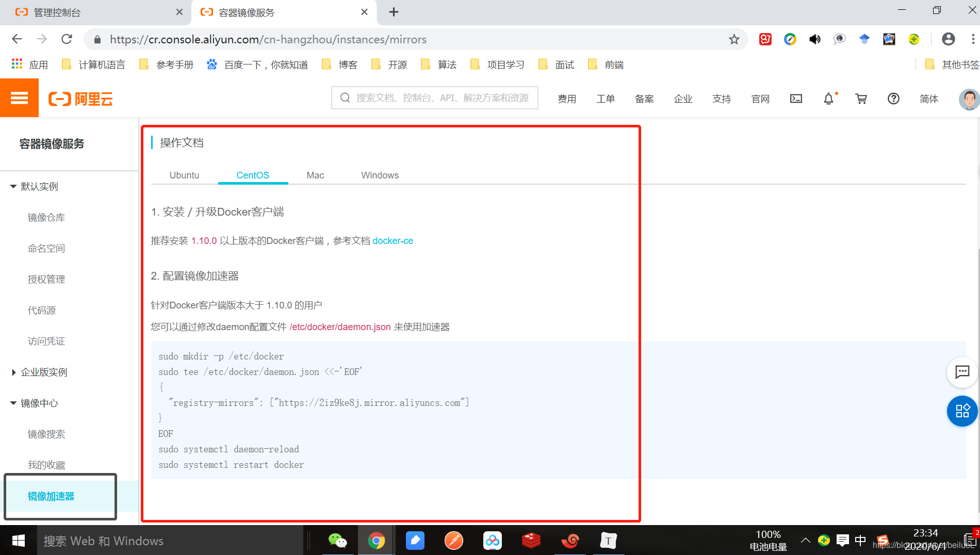
Task: Open the help question mark icon
Action: (x=893, y=99)
